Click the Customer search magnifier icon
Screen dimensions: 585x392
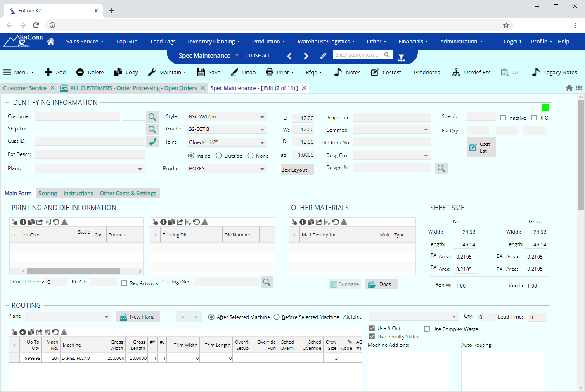tap(152, 117)
